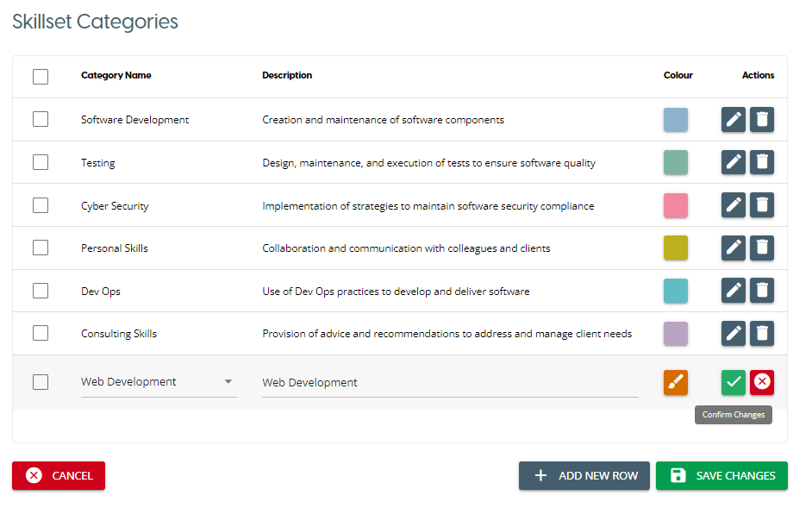Image resolution: width=812 pixels, height=527 pixels.
Task: Discard row edit with red X icon
Action: pos(762,382)
